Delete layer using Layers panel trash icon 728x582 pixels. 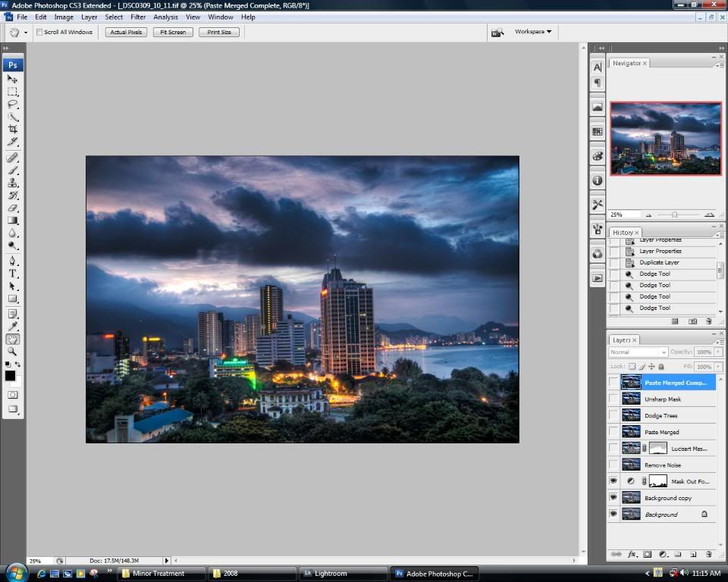click(708, 555)
